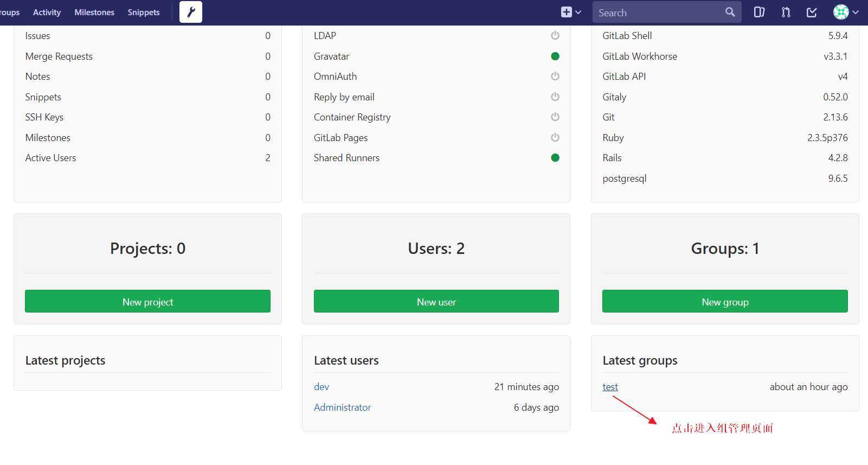Click the Shared Runners green indicator

pyautogui.click(x=555, y=157)
